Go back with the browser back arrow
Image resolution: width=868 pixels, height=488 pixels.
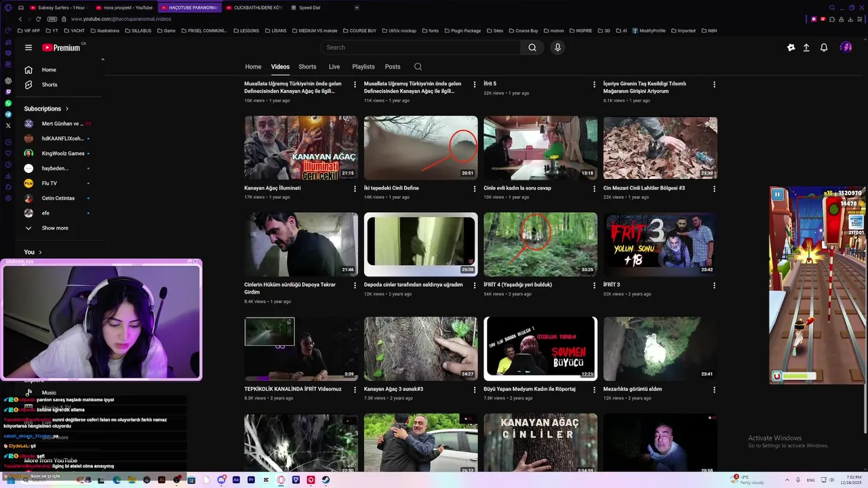tap(20, 19)
